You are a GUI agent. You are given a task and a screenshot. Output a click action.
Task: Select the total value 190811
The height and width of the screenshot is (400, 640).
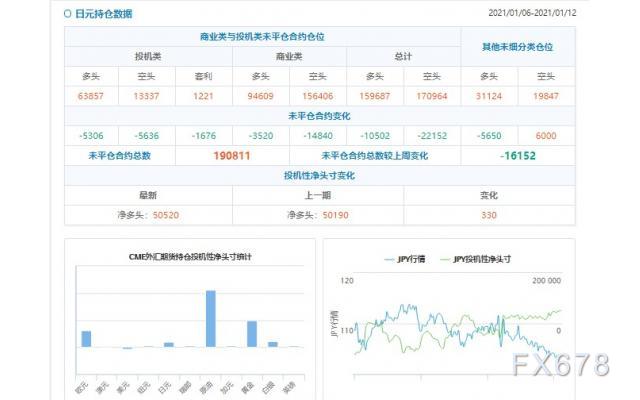pos(232,156)
